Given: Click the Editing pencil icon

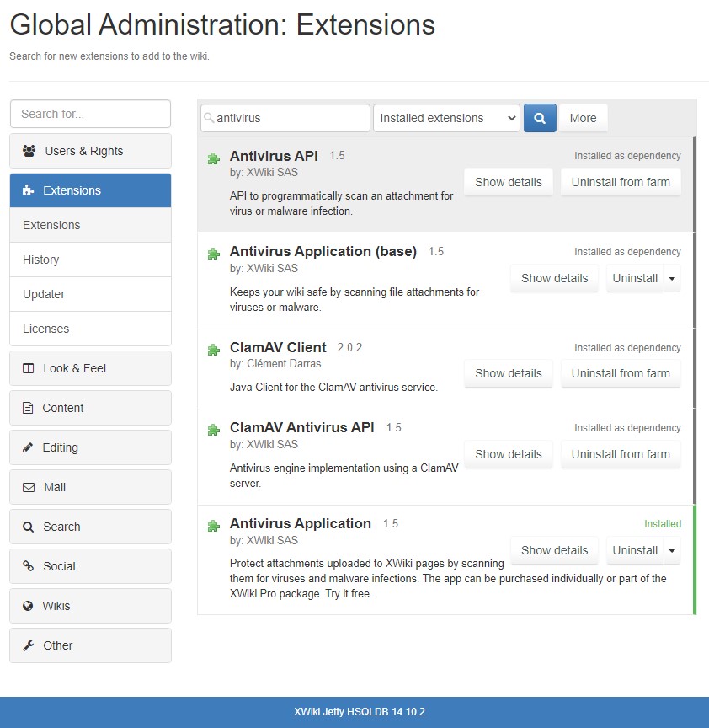Looking at the screenshot, I should tap(28, 447).
